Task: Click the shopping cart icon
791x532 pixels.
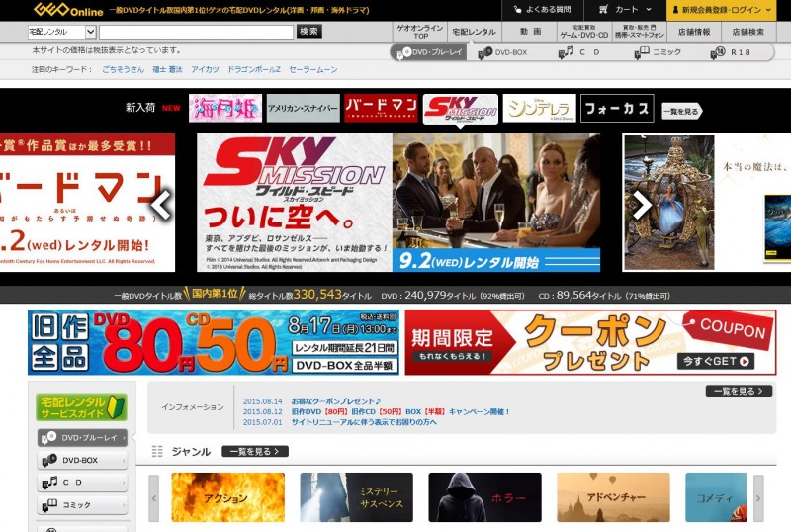Action: point(604,10)
